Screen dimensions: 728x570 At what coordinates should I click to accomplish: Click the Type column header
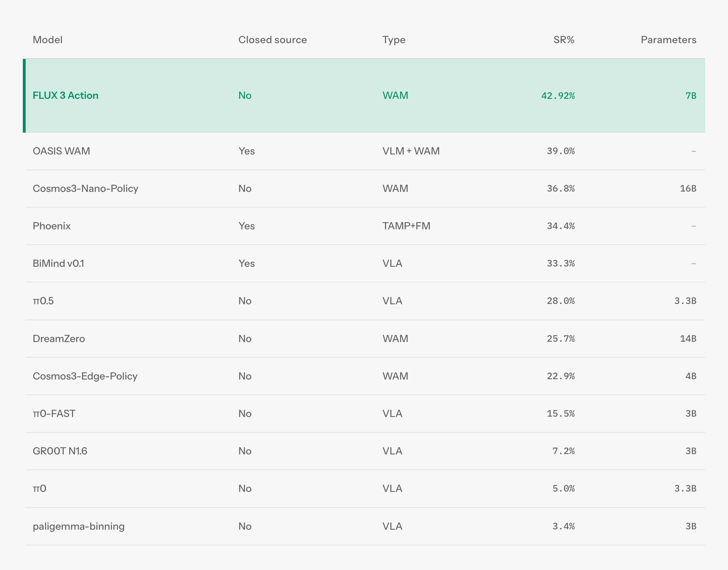(x=394, y=40)
